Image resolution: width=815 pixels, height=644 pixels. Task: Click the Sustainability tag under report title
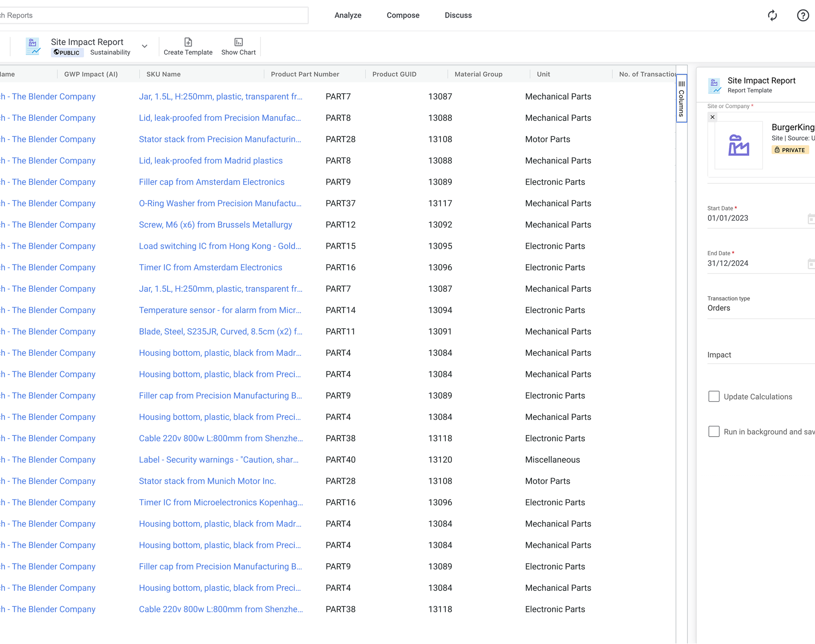[110, 52]
